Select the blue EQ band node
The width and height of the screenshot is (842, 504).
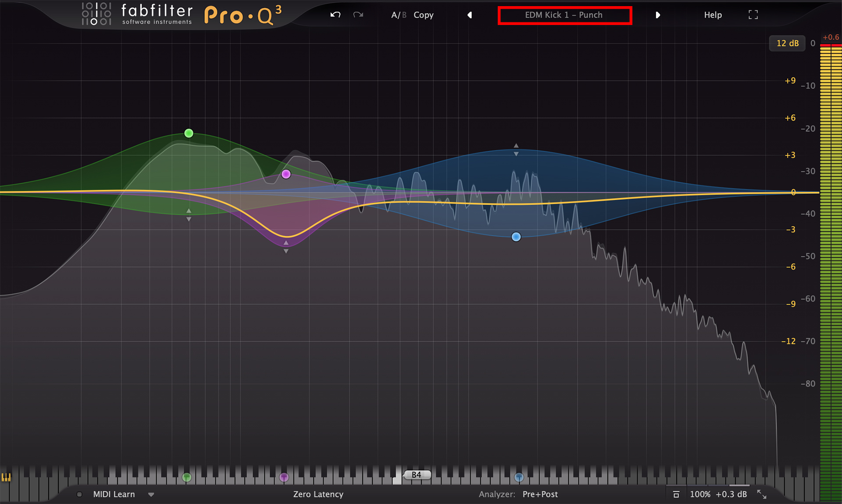516,237
